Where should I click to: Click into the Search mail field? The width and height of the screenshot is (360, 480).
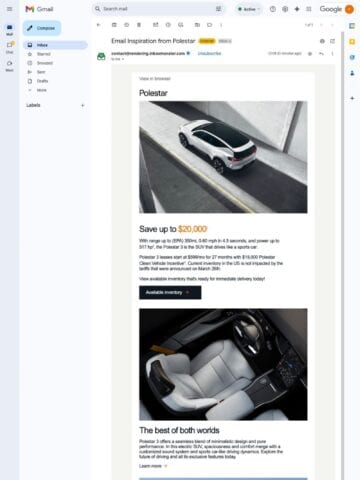[x=158, y=9]
